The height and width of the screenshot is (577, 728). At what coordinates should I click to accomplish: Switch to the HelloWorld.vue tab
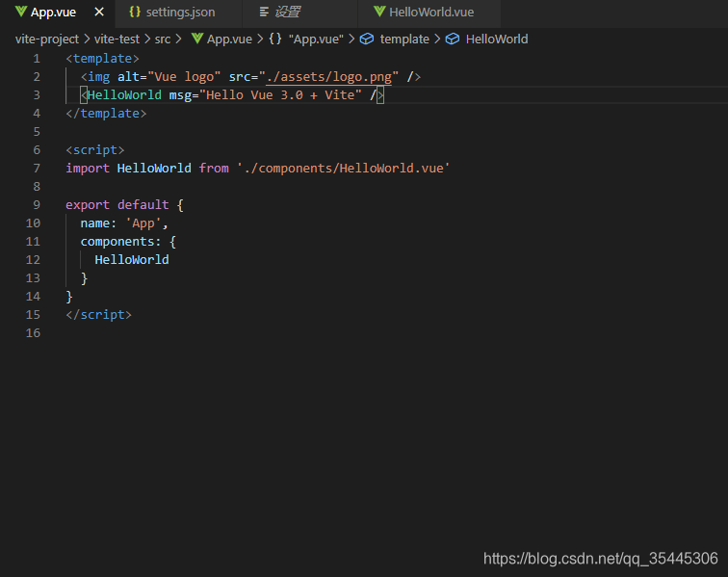click(431, 13)
